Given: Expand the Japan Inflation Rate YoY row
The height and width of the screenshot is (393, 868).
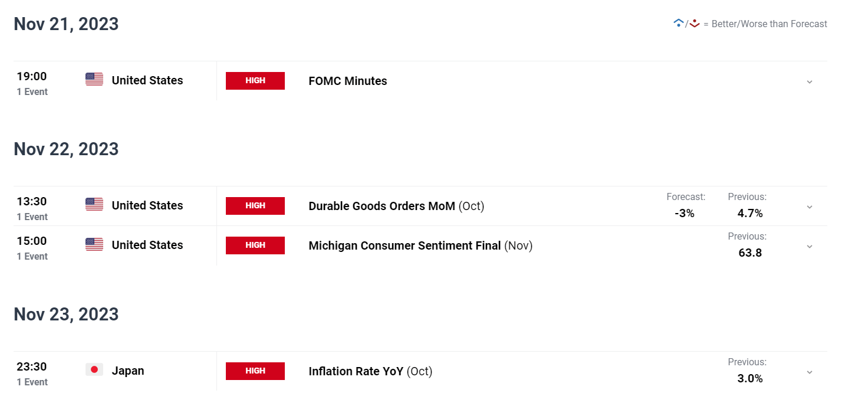Looking at the screenshot, I should pyautogui.click(x=810, y=372).
